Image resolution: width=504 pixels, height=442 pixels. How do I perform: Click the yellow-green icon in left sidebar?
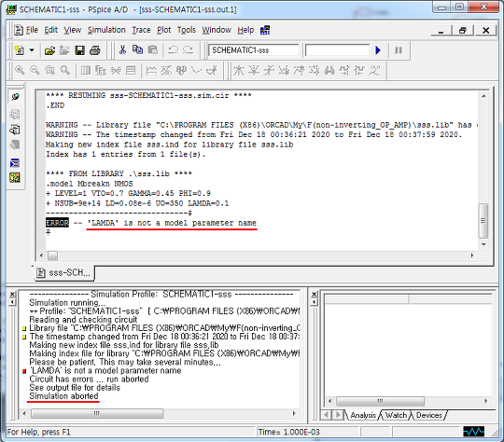15,177
